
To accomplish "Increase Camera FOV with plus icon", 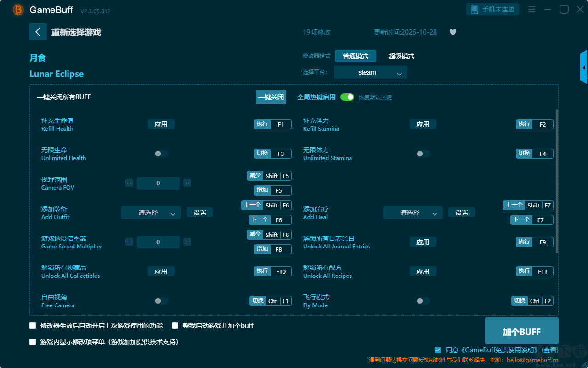I will click(187, 183).
